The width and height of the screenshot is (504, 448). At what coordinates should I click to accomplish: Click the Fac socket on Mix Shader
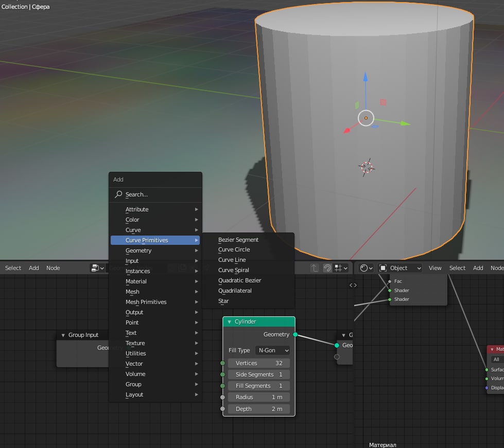click(x=390, y=281)
